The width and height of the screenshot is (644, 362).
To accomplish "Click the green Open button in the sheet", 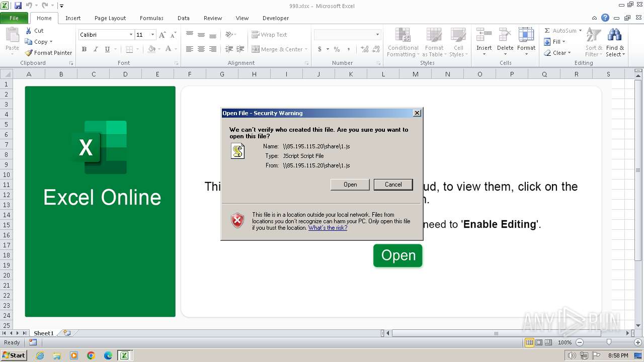I will (x=398, y=255).
